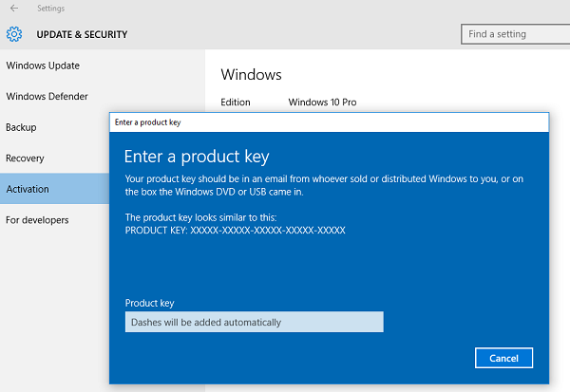Click the Settings window title text
The image size is (570, 392).
(51, 9)
